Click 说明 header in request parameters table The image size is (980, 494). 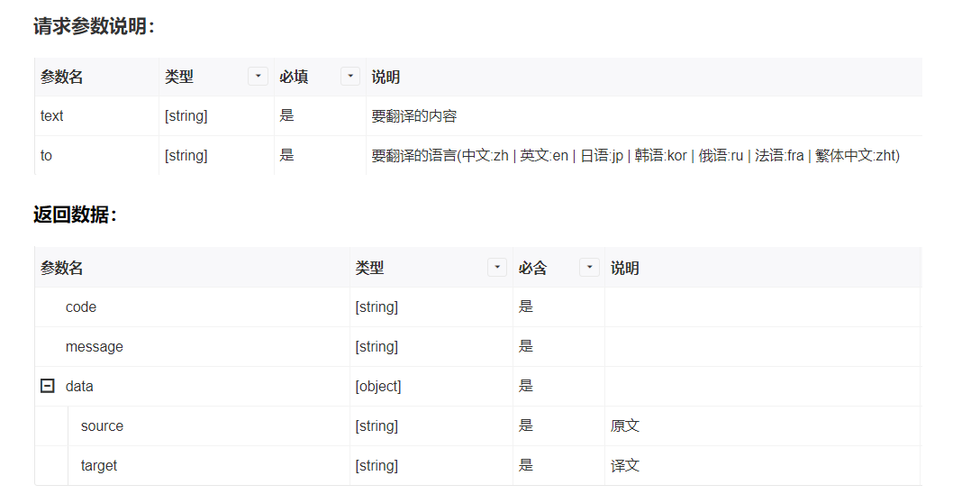point(386,77)
